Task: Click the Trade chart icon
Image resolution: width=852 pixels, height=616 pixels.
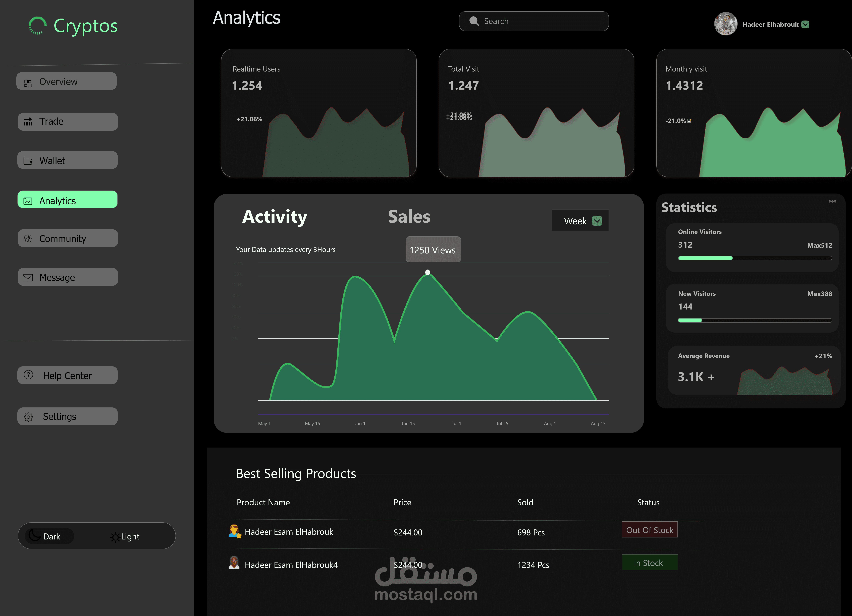Action: point(28,122)
